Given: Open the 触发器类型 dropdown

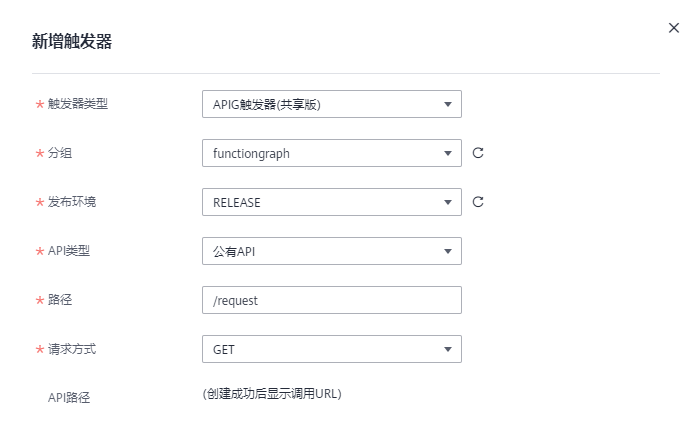Looking at the screenshot, I should (x=331, y=104).
